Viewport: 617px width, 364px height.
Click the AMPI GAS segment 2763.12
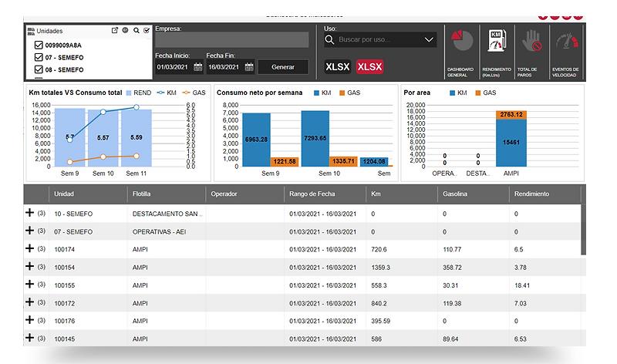click(511, 114)
